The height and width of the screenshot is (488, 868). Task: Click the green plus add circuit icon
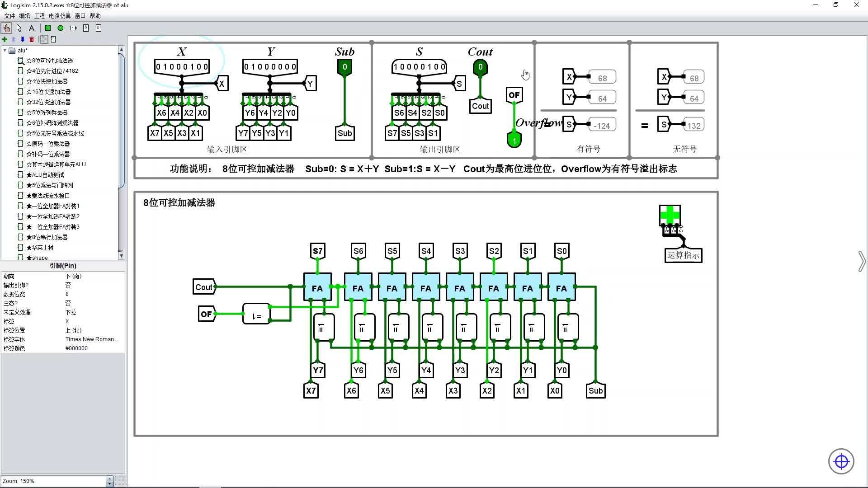tap(5, 39)
